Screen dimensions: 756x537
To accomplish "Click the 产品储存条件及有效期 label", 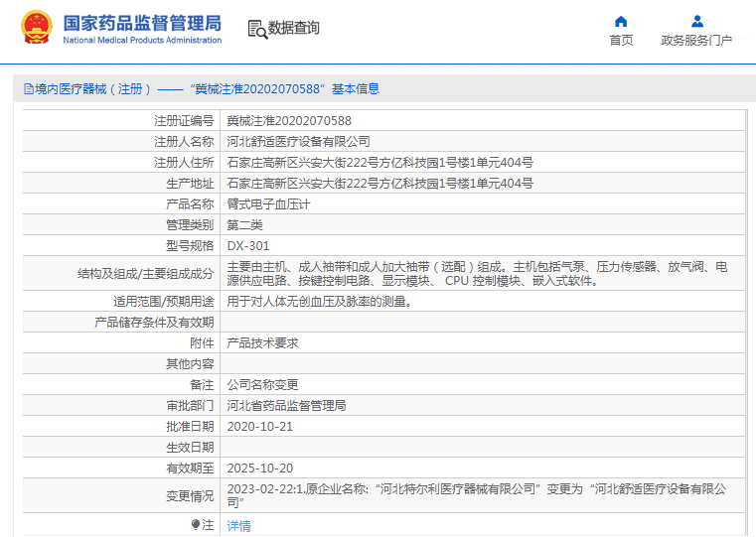I will pos(154,323).
